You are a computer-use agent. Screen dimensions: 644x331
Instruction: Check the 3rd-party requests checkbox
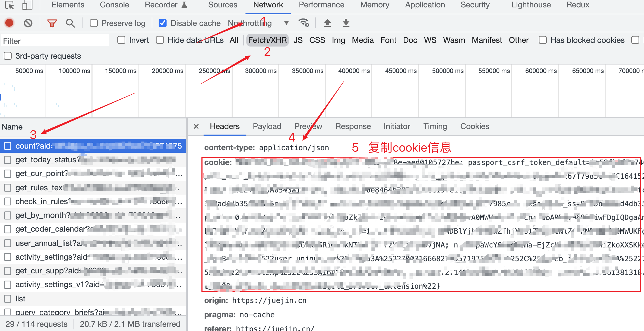click(x=8, y=56)
